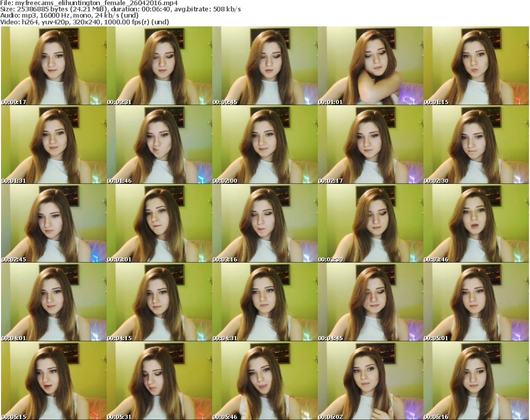
Task: Select the thumbnail stamped 00:01:31
Action: click(54, 144)
